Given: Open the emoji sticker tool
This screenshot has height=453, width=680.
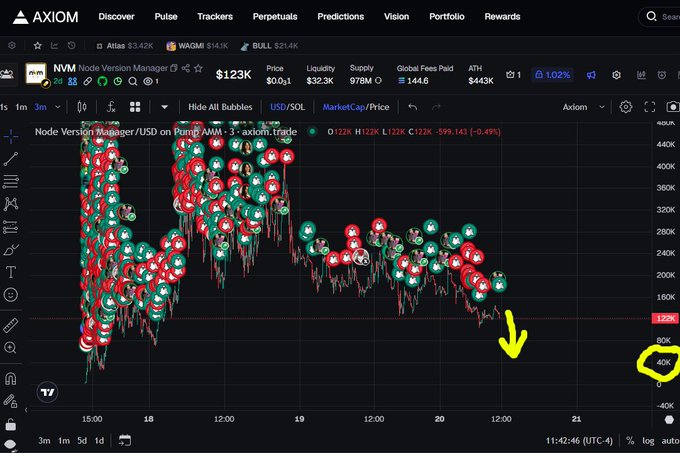Looking at the screenshot, I should (x=11, y=295).
